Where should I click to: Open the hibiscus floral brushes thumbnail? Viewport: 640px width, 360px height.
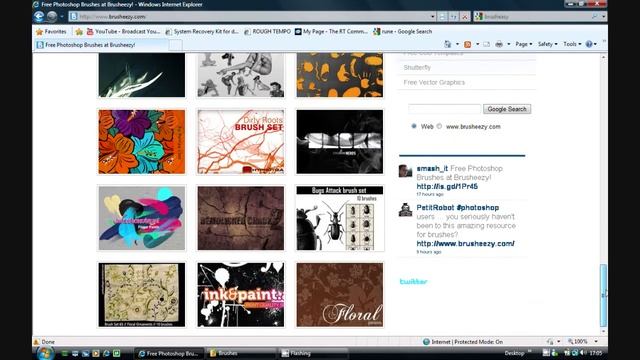142,142
